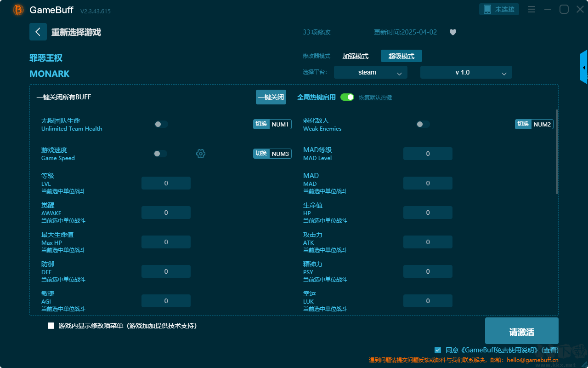Select 超级模式 trainer mode

(401, 56)
